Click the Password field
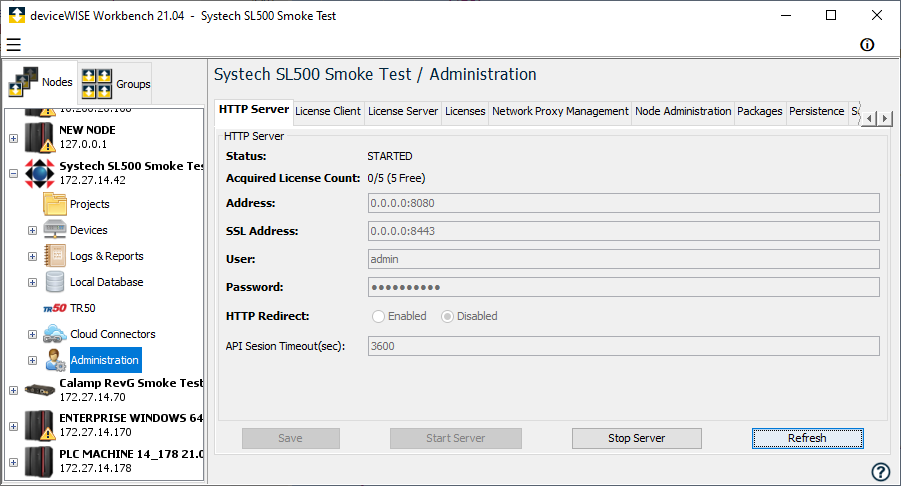Image resolution: width=901 pixels, height=486 pixels. [x=623, y=287]
